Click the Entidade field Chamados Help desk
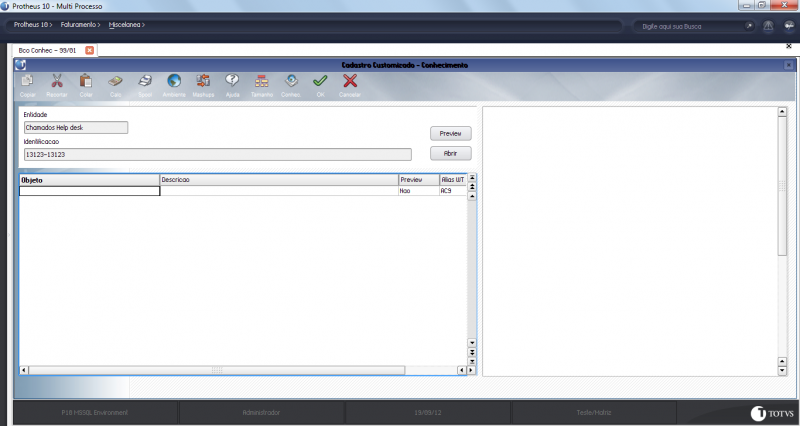The width and height of the screenshot is (800, 426). [76, 128]
